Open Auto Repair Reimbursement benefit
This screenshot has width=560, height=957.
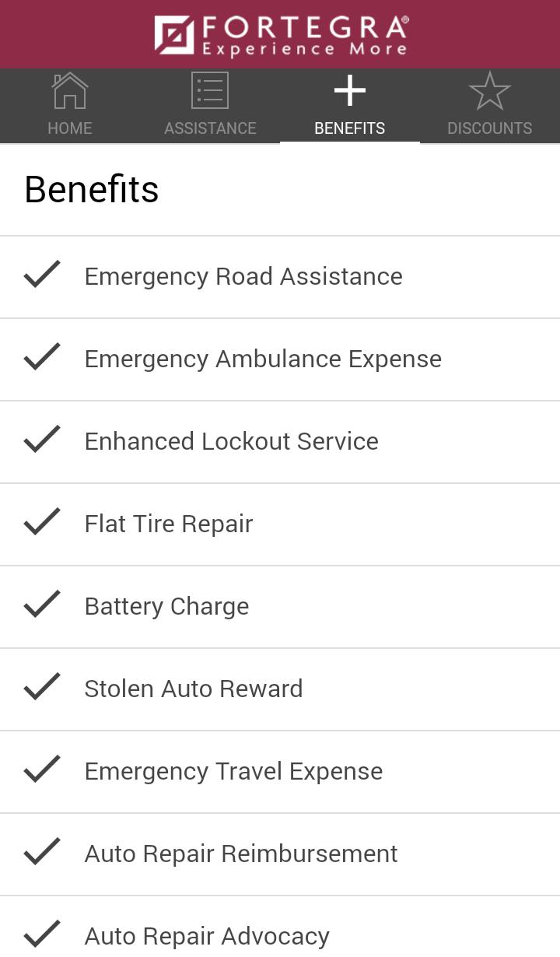(x=280, y=854)
